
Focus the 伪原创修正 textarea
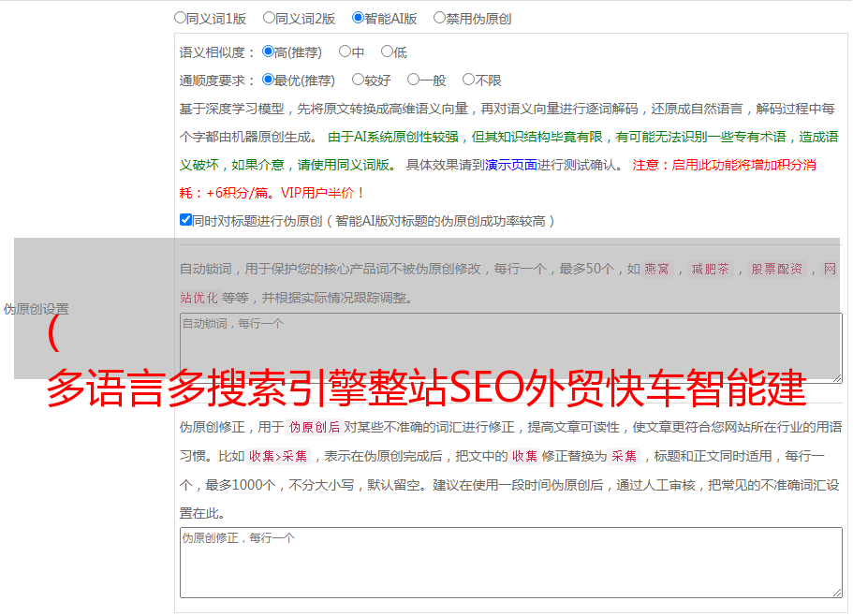511,563
